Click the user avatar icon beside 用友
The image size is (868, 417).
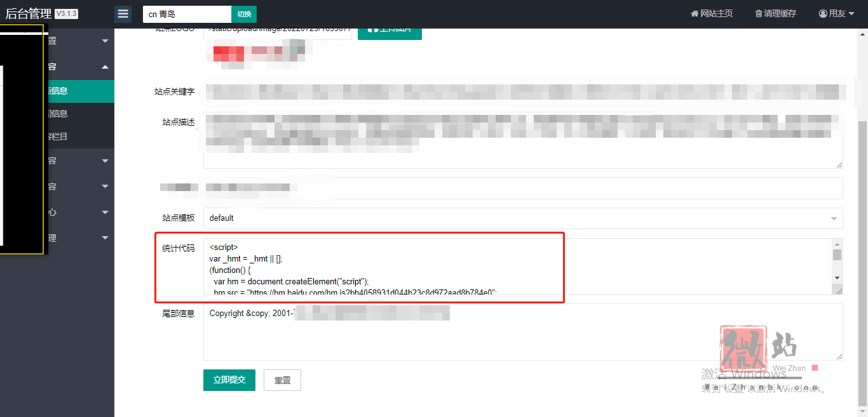[x=823, y=14]
